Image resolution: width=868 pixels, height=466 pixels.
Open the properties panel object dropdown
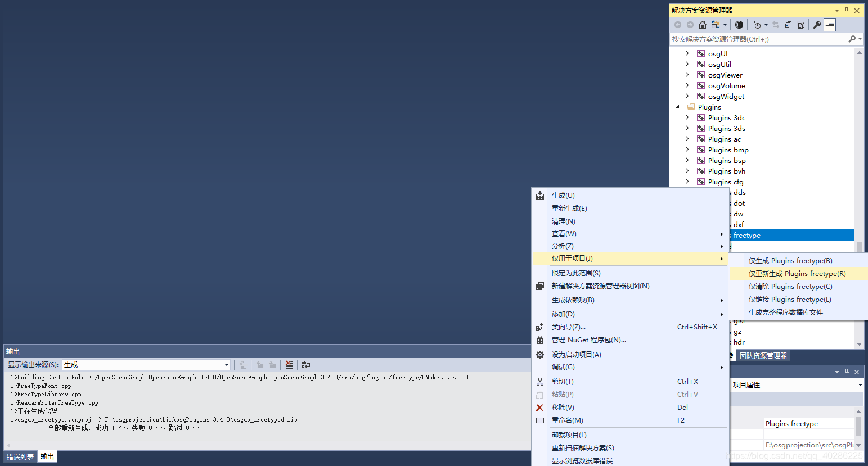(860, 385)
